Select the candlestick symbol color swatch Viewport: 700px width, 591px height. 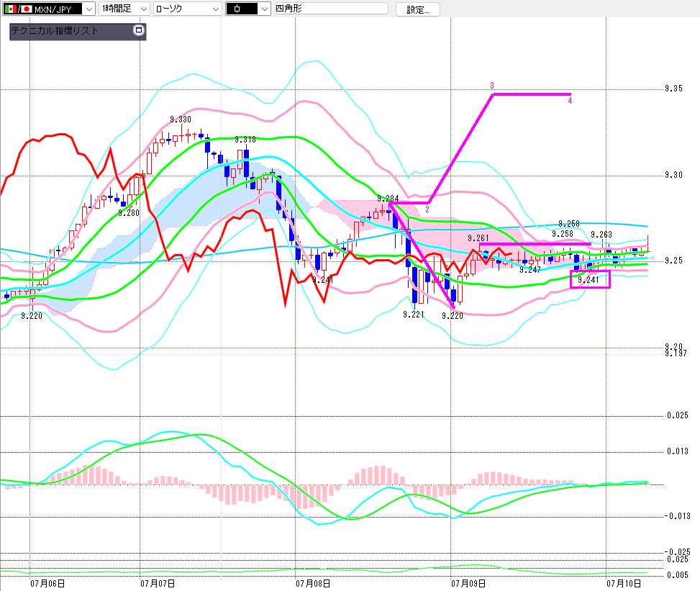(x=242, y=9)
